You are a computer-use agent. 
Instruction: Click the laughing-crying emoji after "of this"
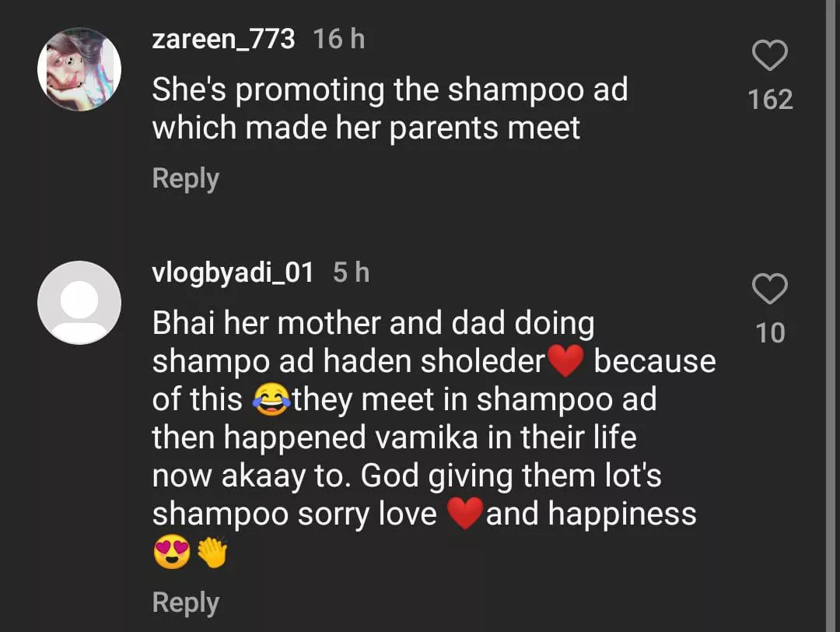pos(271,399)
